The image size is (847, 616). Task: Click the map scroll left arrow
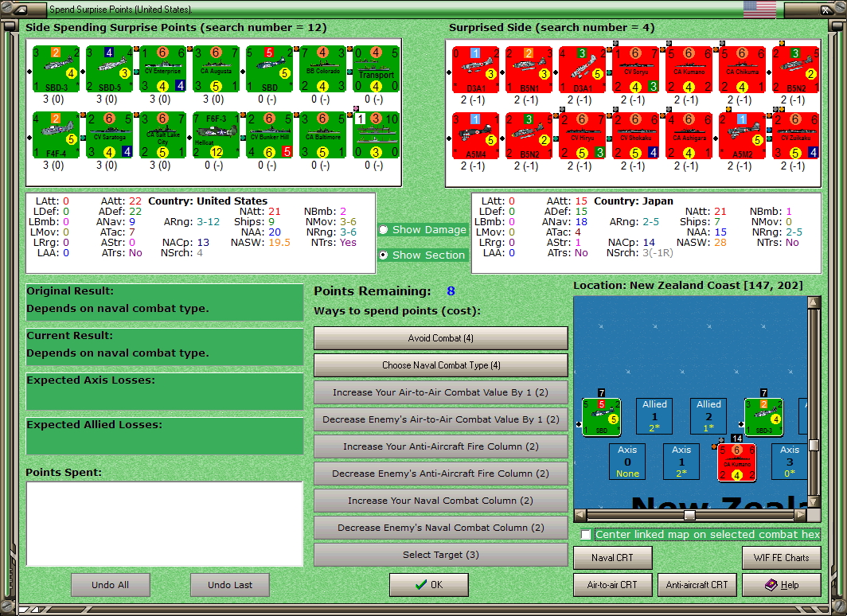tap(580, 515)
